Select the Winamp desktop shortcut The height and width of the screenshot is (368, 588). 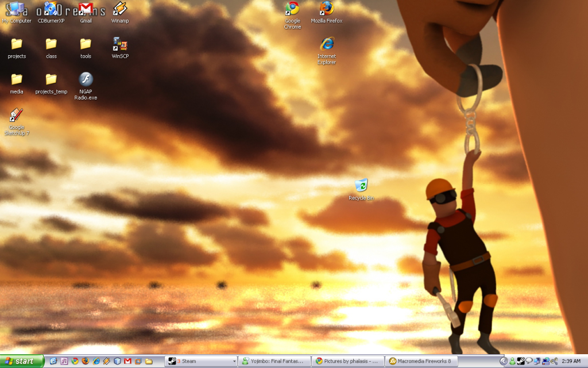coord(120,13)
